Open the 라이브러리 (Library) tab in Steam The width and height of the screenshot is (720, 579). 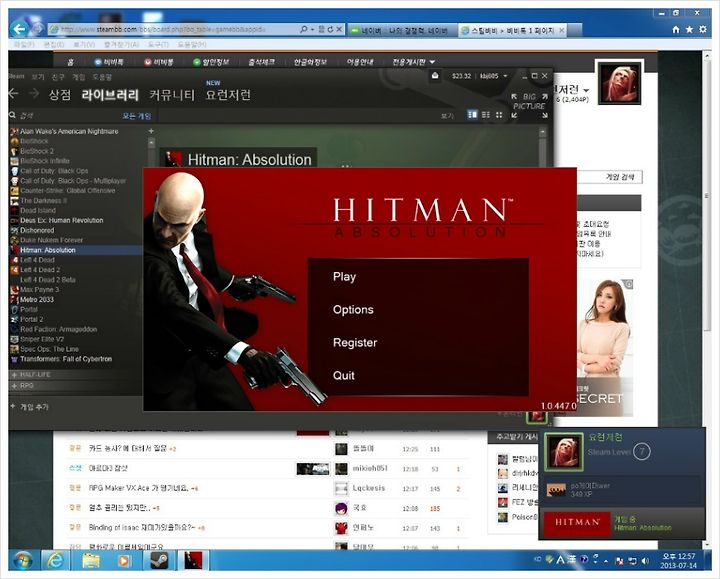tap(110, 95)
